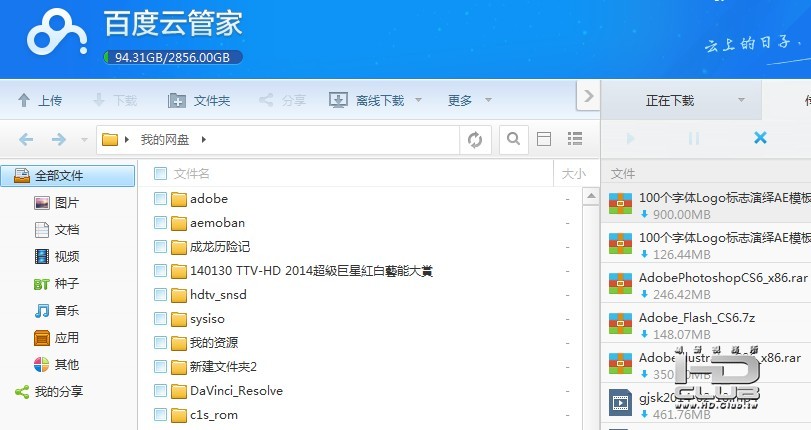The width and height of the screenshot is (811, 430).
Task: Select 全部文件 in the sidebar
Action: (68, 176)
